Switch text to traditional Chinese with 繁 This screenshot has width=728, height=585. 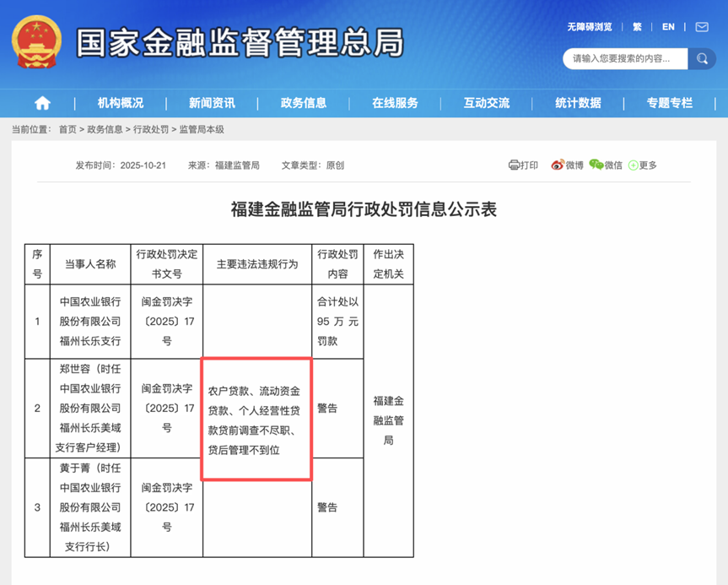click(637, 26)
